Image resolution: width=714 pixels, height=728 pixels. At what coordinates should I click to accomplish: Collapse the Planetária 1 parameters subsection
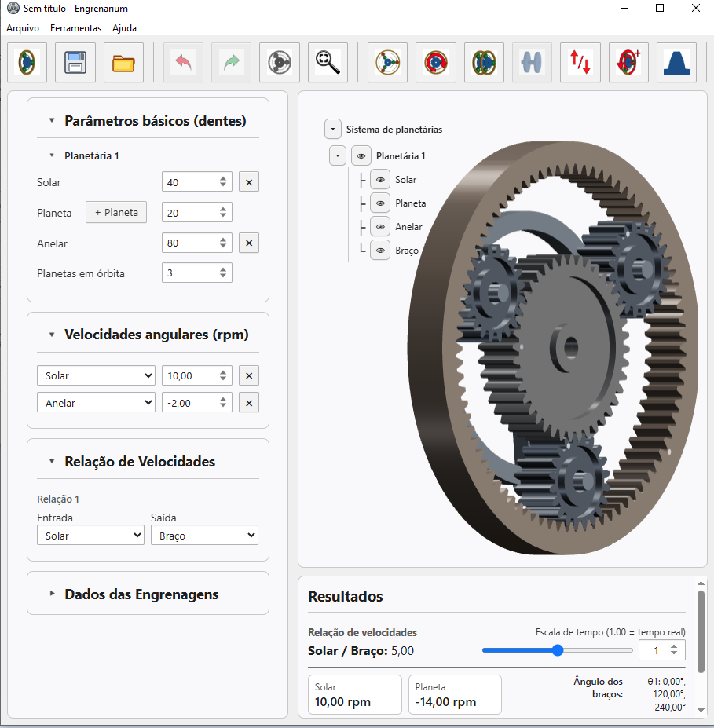click(52, 155)
